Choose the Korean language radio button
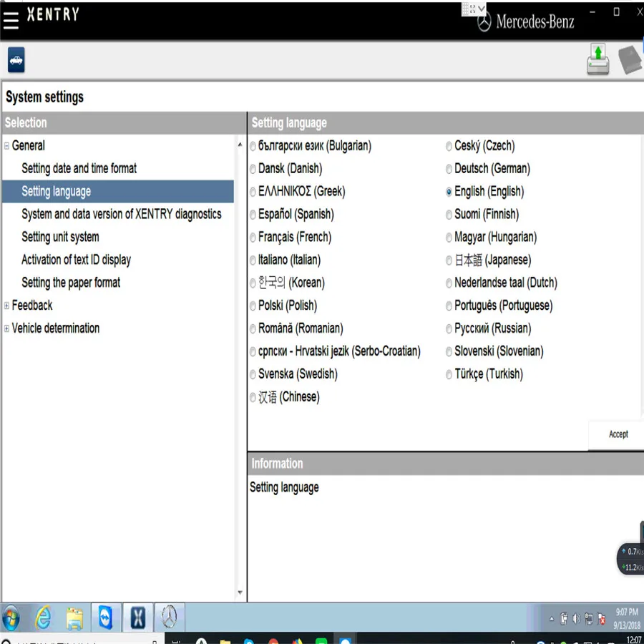 [x=253, y=283]
